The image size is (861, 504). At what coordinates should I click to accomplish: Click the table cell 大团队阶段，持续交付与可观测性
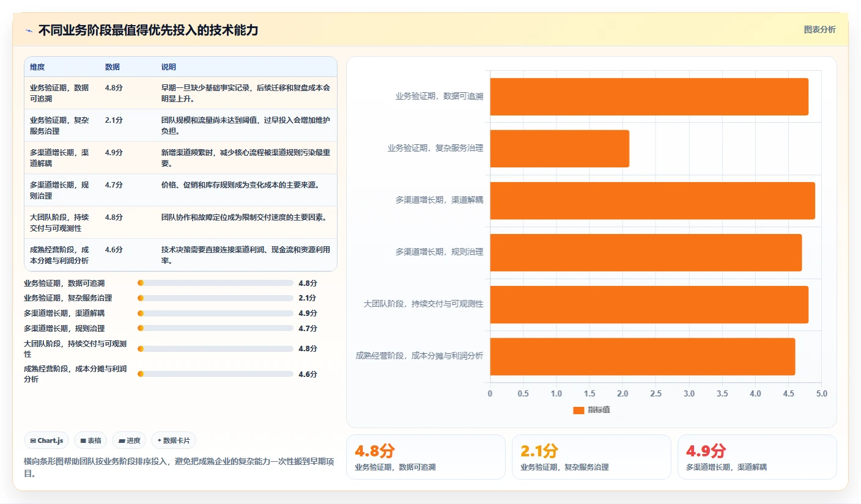[x=61, y=222]
